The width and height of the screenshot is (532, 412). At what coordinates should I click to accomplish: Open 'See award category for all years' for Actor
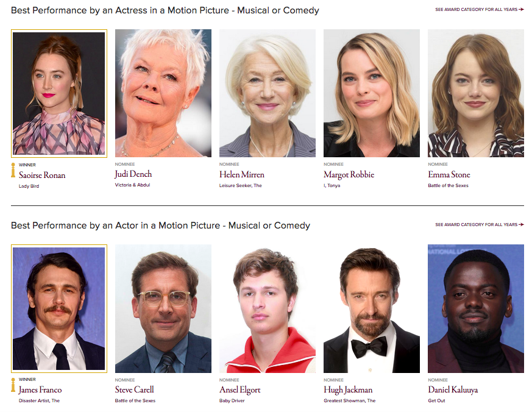coord(476,225)
